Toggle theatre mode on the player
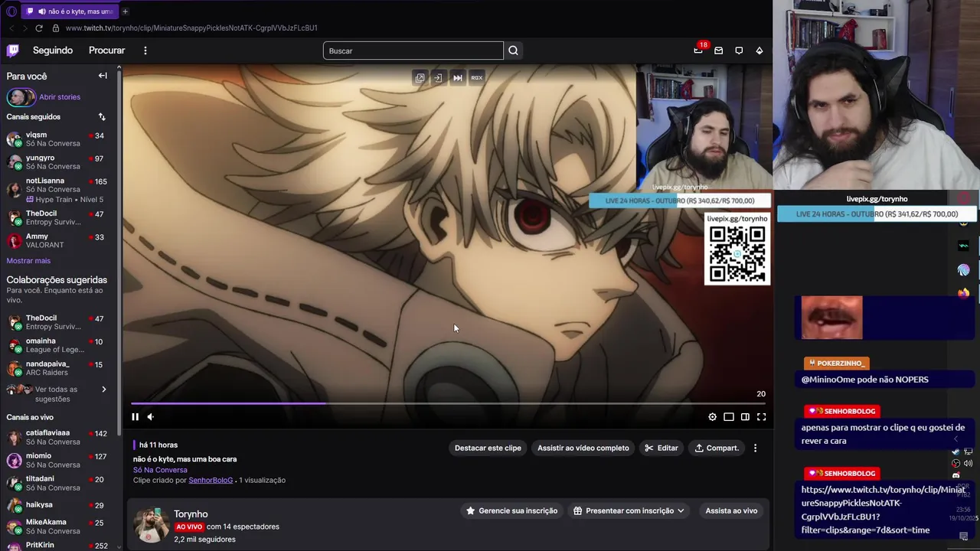Viewport: 980px width, 551px height. coord(729,417)
